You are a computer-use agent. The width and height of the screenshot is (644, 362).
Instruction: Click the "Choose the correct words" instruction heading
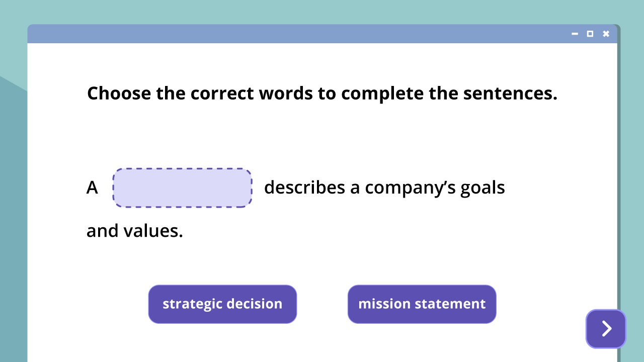(x=322, y=94)
